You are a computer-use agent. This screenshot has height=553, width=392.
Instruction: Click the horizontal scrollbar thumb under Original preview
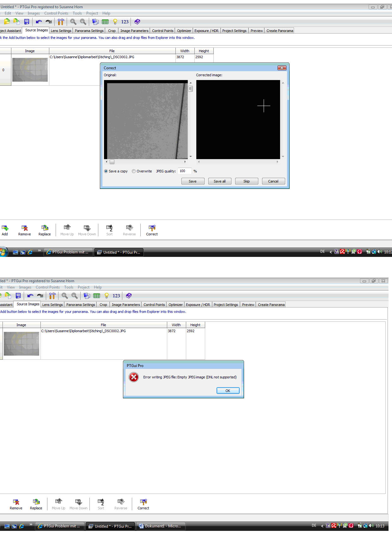tap(112, 162)
